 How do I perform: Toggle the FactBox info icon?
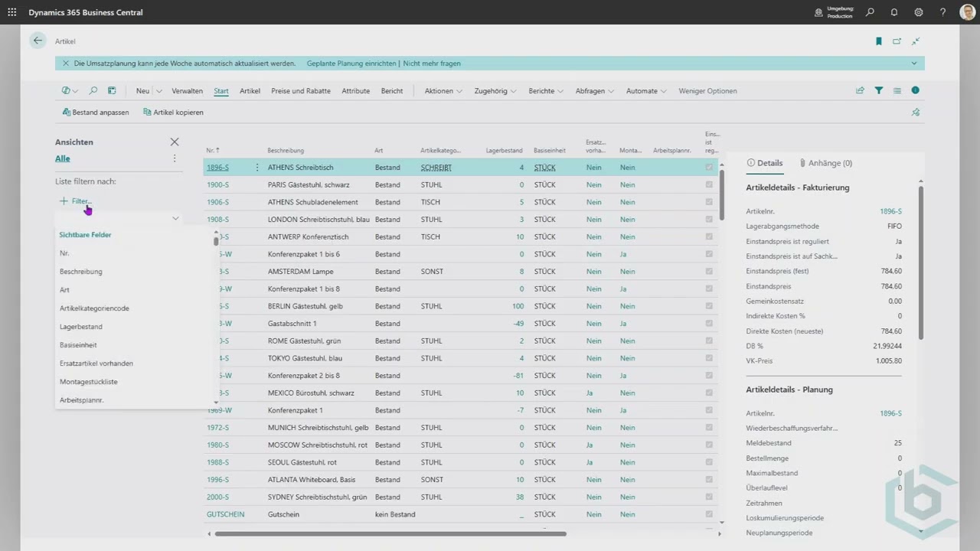pyautogui.click(x=915, y=90)
